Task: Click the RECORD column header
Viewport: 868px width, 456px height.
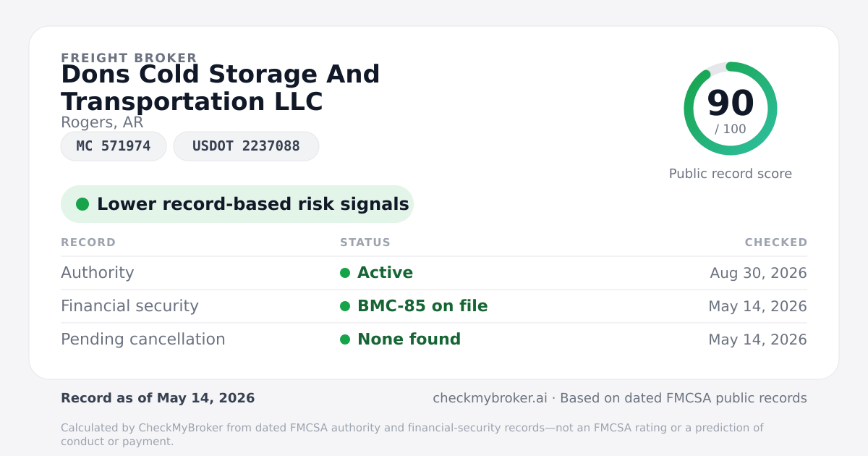Action: [x=88, y=242]
